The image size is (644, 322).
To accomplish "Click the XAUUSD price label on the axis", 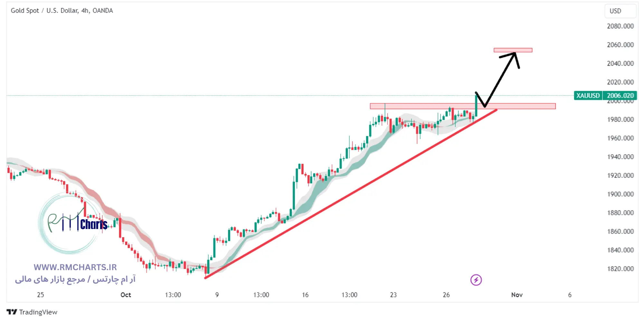I will click(588, 95).
